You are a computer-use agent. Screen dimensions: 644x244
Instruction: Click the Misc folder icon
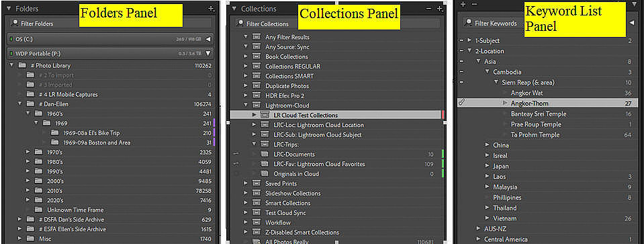pyautogui.click(x=30, y=239)
